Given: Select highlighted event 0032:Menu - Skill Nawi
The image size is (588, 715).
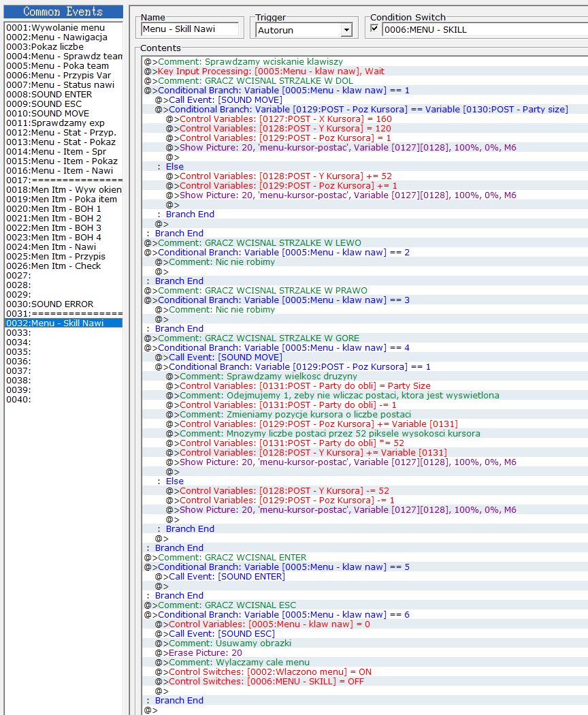Looking at the screenshot, I should 63,323.
